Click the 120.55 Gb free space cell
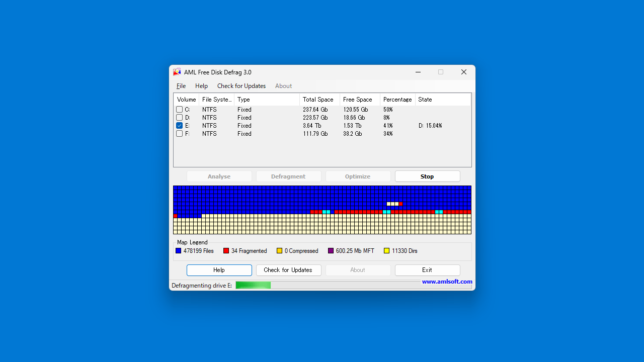The image size is (644, 362). pyautogui.click(x=355, y=110)
